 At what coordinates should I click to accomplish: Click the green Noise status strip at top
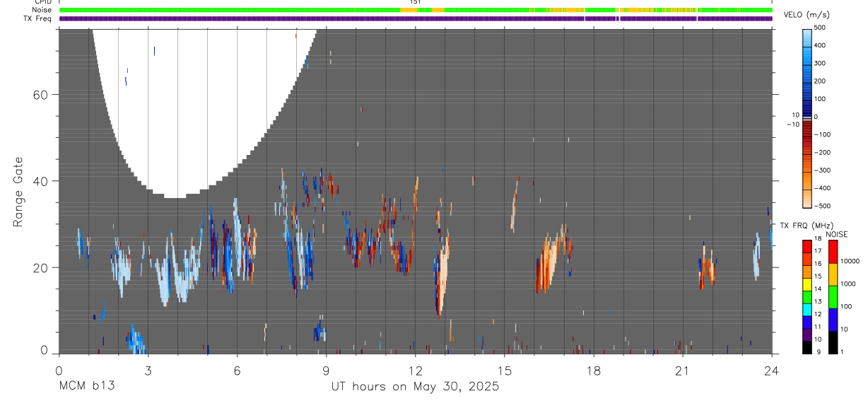tap(416, 10)
